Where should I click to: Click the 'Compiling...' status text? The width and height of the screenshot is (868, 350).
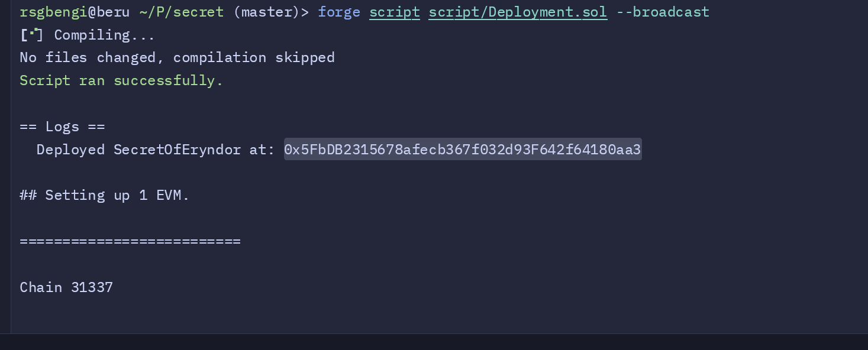click(x=104, y=35)
